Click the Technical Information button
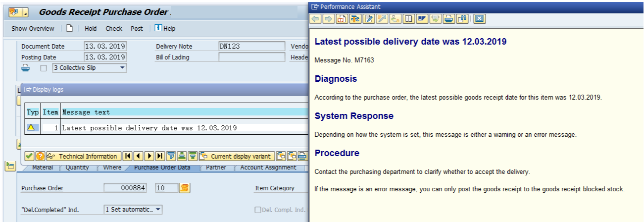The image size is (644, 223). 84,156
